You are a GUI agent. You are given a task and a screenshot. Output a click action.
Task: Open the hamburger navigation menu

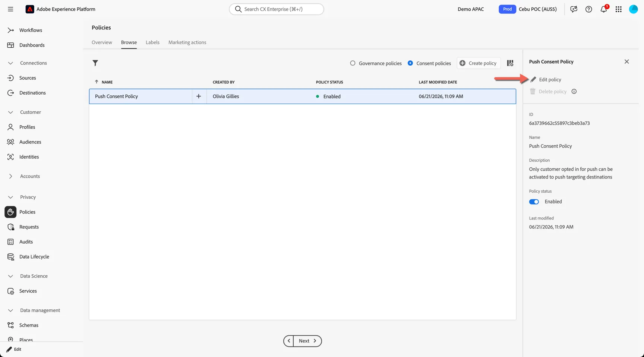(10, 9)
